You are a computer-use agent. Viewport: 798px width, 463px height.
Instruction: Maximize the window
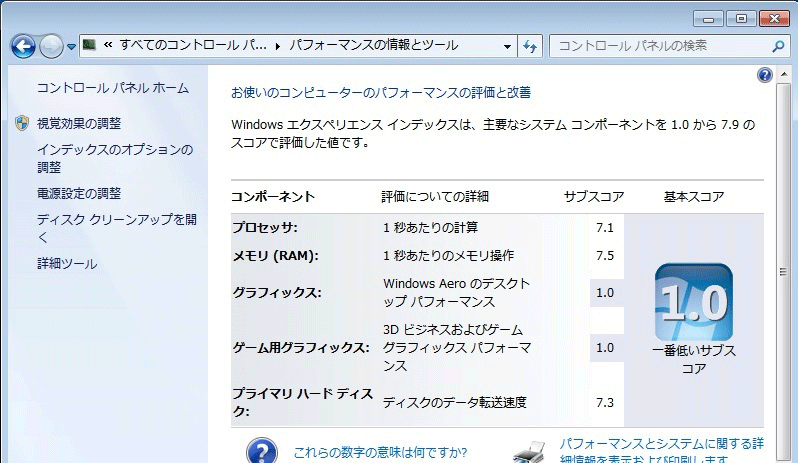741,19
